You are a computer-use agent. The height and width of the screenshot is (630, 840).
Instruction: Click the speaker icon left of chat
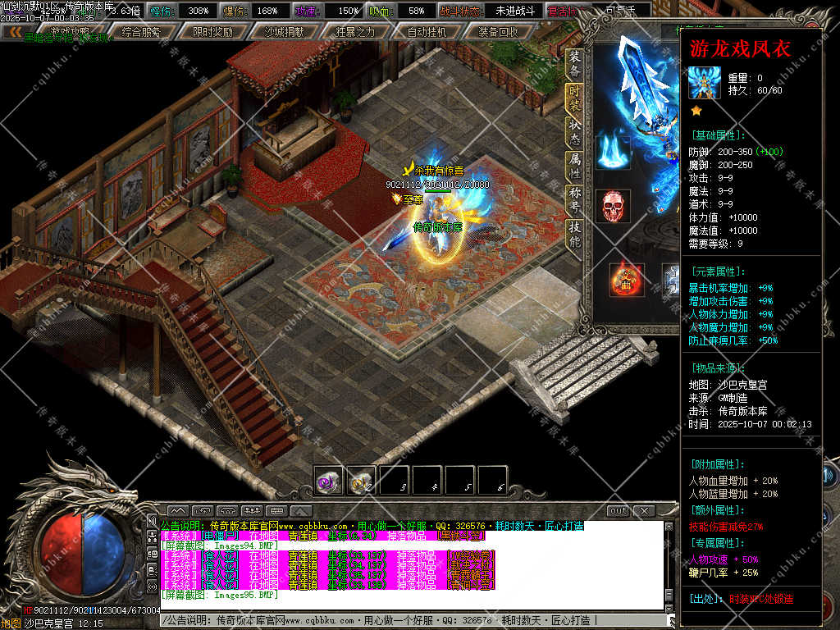coord(152,520)
